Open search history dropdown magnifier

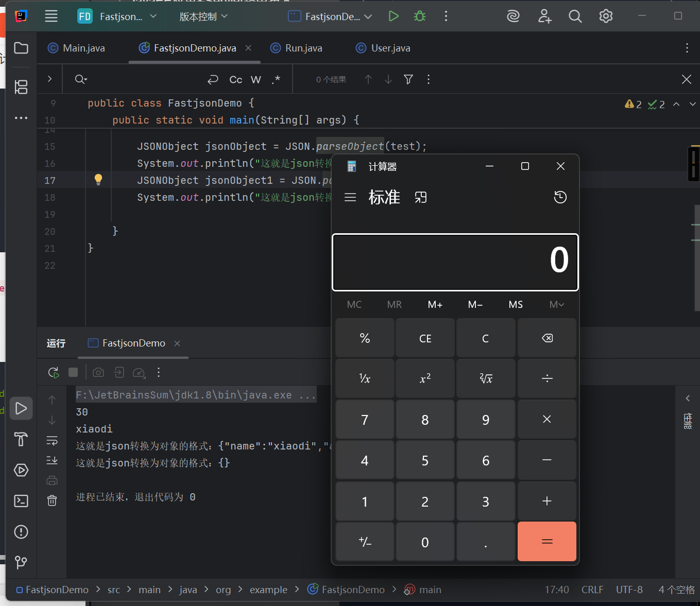point(81,79)
